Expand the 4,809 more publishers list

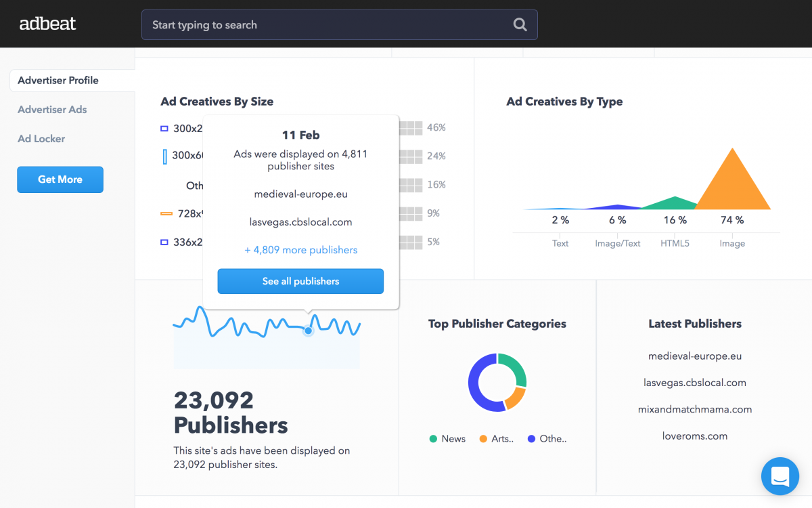point(300,250)
